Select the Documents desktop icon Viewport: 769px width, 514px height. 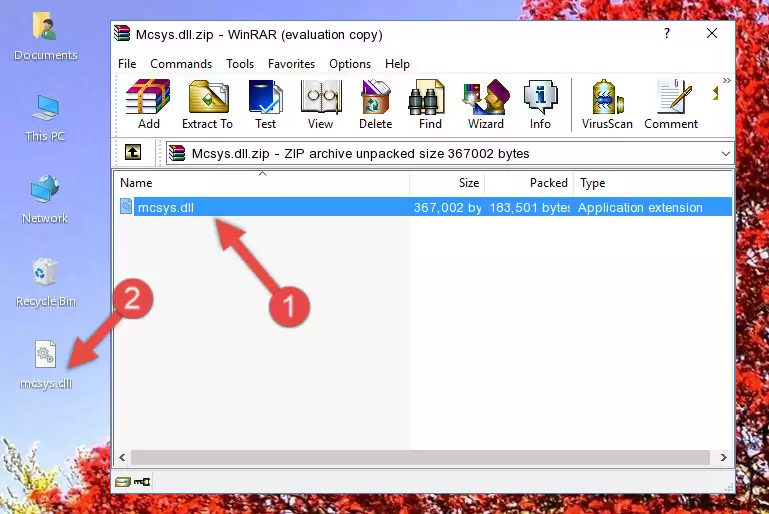(x=46, y=37)
